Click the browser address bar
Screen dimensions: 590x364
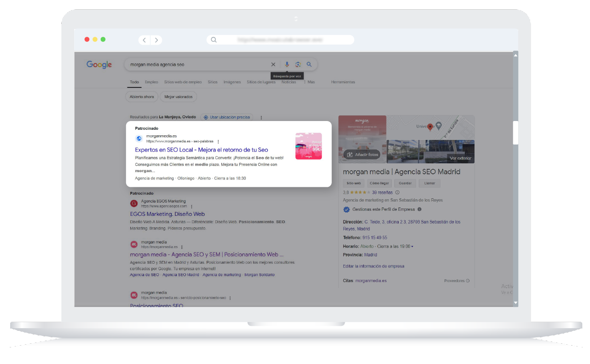pyautogui.click(x=280, y=40)
